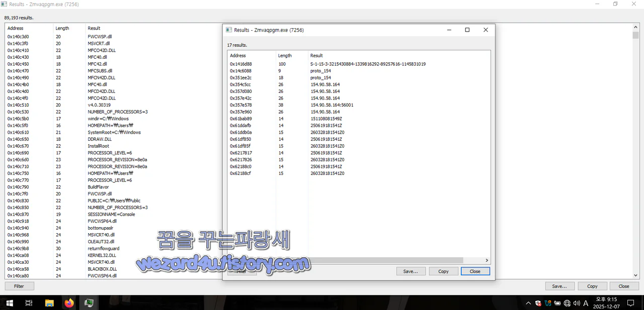Open the Start menu
644x310 pixels.
(x=10, y=303)
